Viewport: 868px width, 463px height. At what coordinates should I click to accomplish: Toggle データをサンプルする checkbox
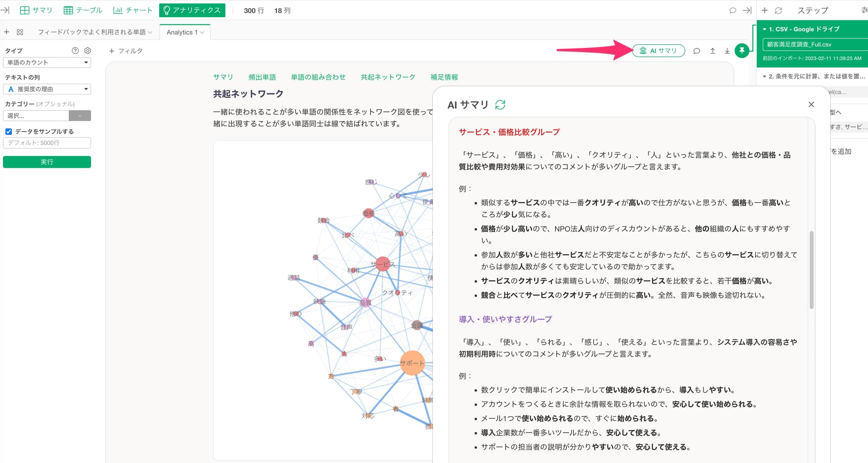tap(9, 132)
